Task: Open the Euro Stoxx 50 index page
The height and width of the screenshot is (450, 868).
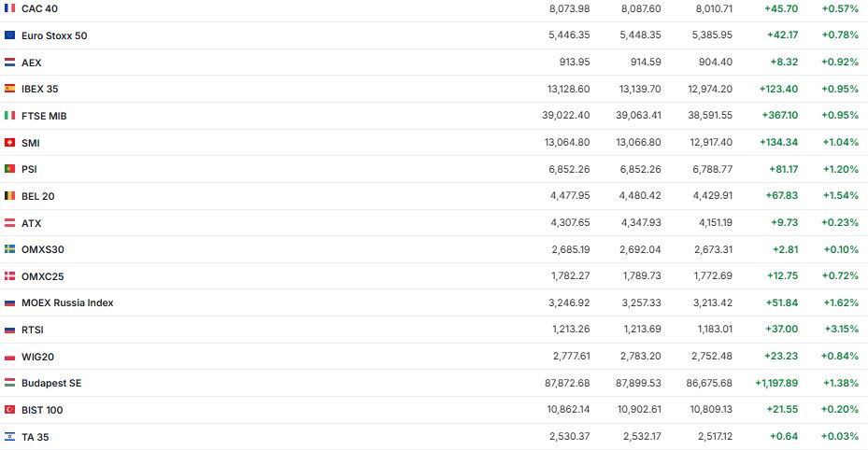Action: click(54, 35)
